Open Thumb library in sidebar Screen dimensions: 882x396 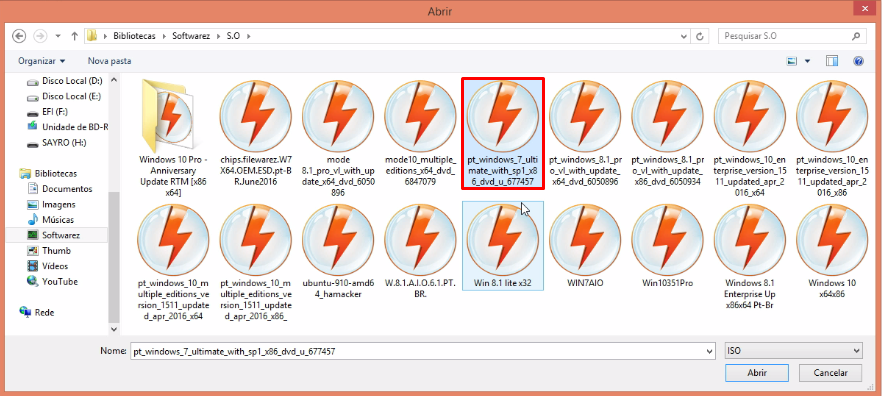pos(49,250)
